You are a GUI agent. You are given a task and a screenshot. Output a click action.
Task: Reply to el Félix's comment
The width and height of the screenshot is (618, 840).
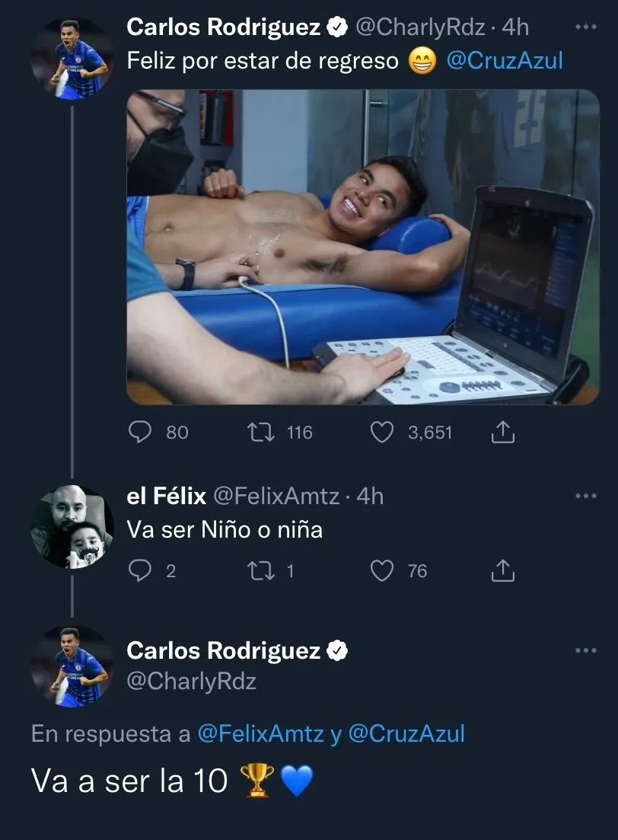(142, 570)
